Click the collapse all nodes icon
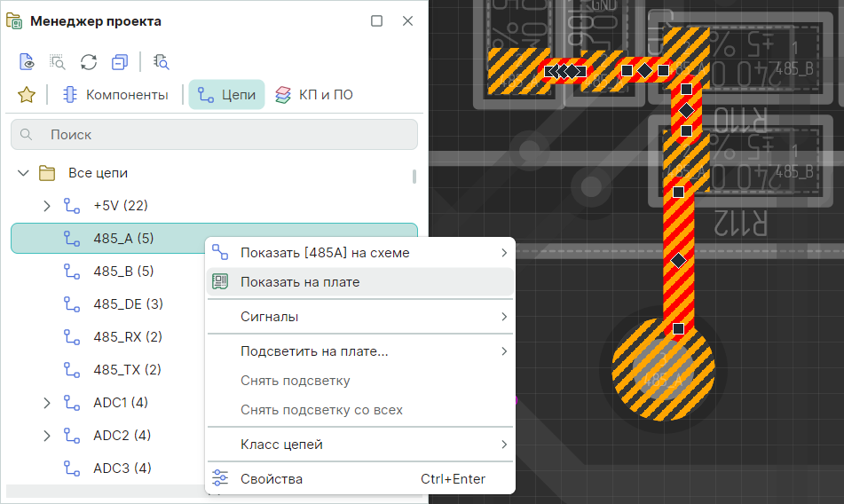 pyautogui.click(x=120, y=62)
